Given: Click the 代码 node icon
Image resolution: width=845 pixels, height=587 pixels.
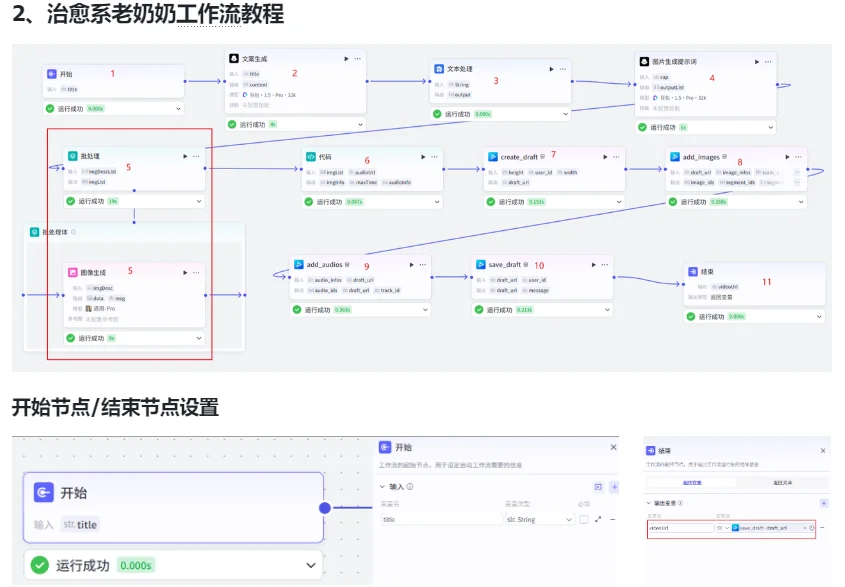Looking at the screenshot, I should pos(311,157).
